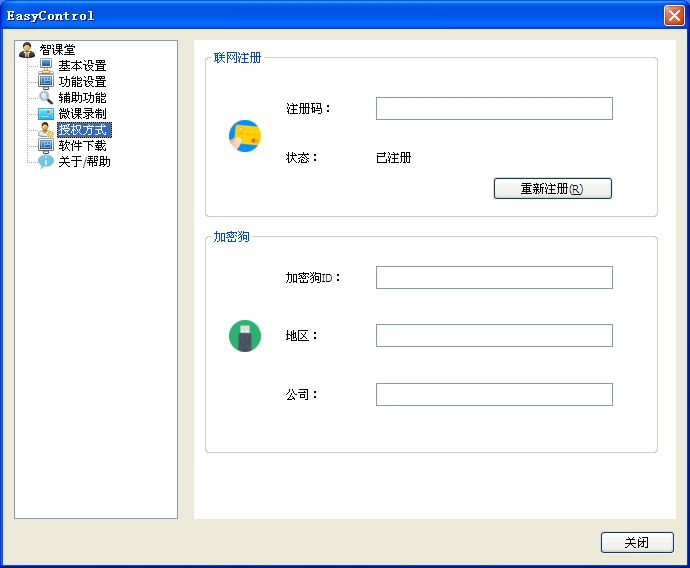
Task: Click the magnifier icon beside 辅助功能
Action: click(x=46, y=98)
